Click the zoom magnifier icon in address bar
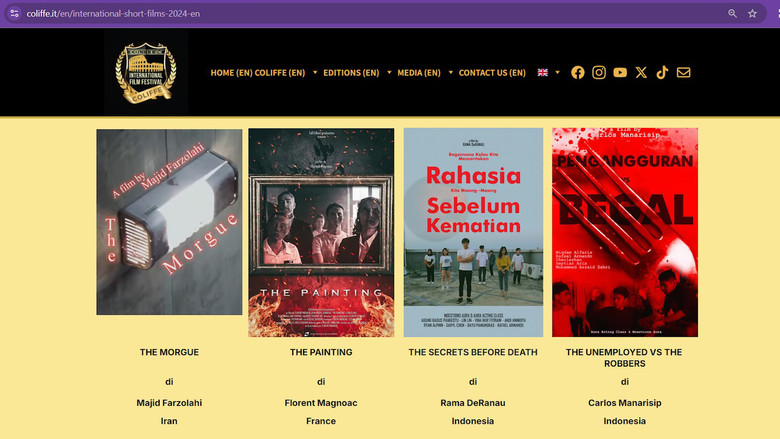This screenshot has width=780, height=439. tap(732, 14)
